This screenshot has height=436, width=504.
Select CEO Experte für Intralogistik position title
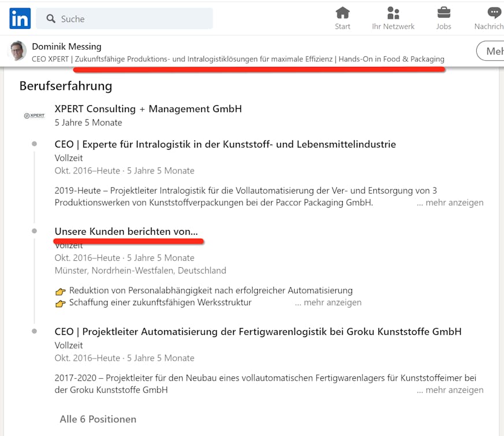(x=225, y=145)
